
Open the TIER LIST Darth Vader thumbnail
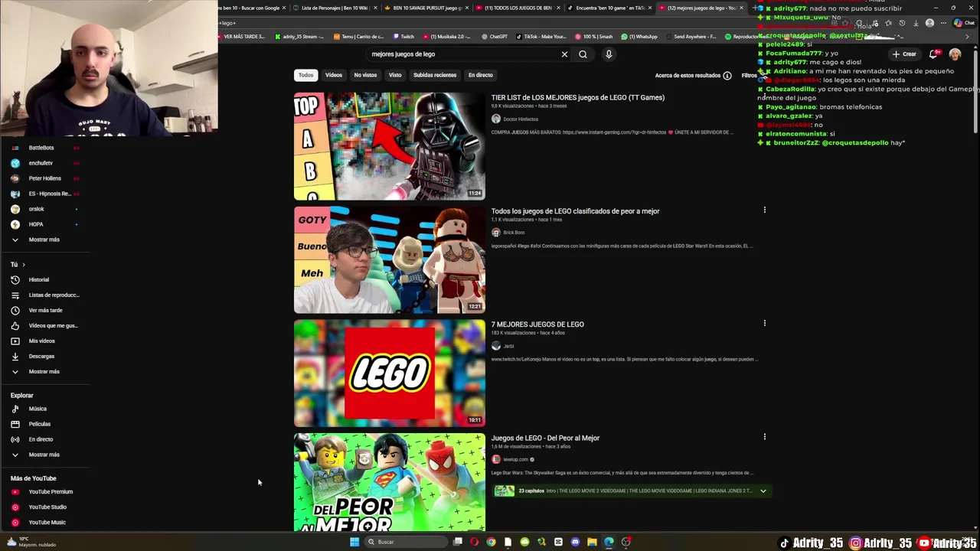[x=390, y=146]
